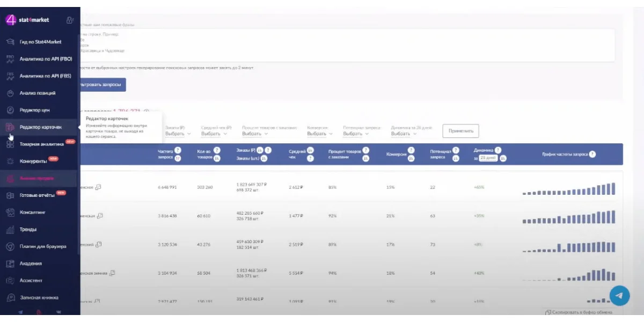Click the help icon beside 'Частота запроса'
The height and width of the screenshot is (322, 644).
pos(178,150)
